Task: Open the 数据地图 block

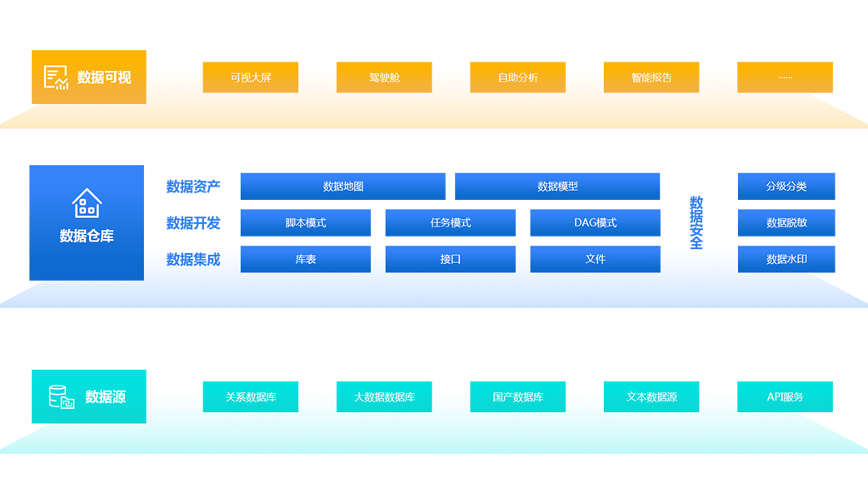Action: (342, 187)
